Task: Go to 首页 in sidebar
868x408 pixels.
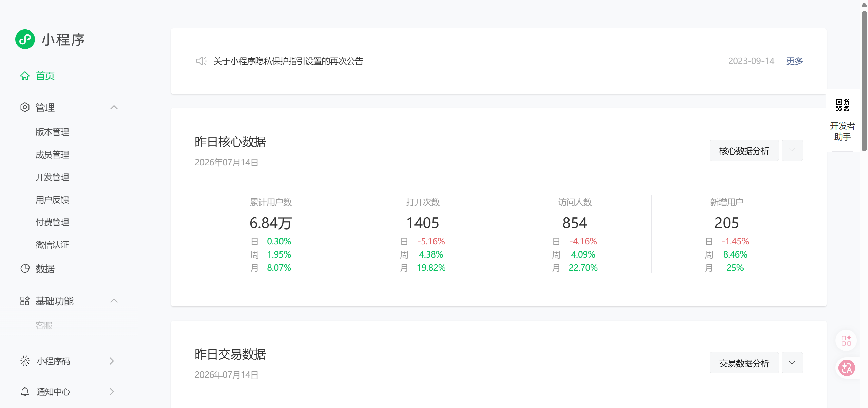Action: tap(45, 76)
